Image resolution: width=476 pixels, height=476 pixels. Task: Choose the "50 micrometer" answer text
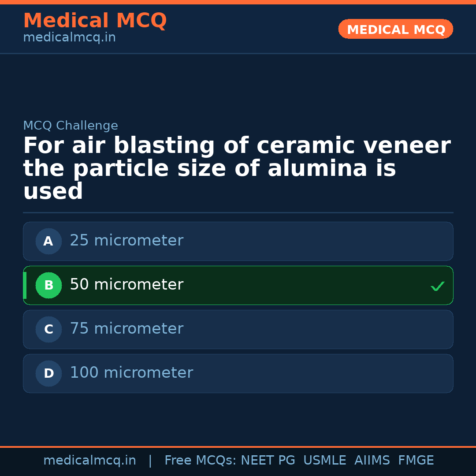click(x=126, y=285)
